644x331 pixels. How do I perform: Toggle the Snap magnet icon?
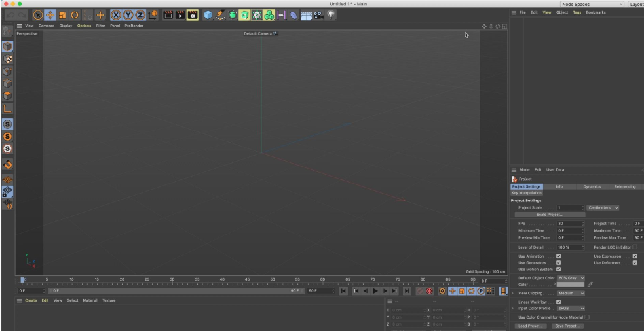pos(7,164)
